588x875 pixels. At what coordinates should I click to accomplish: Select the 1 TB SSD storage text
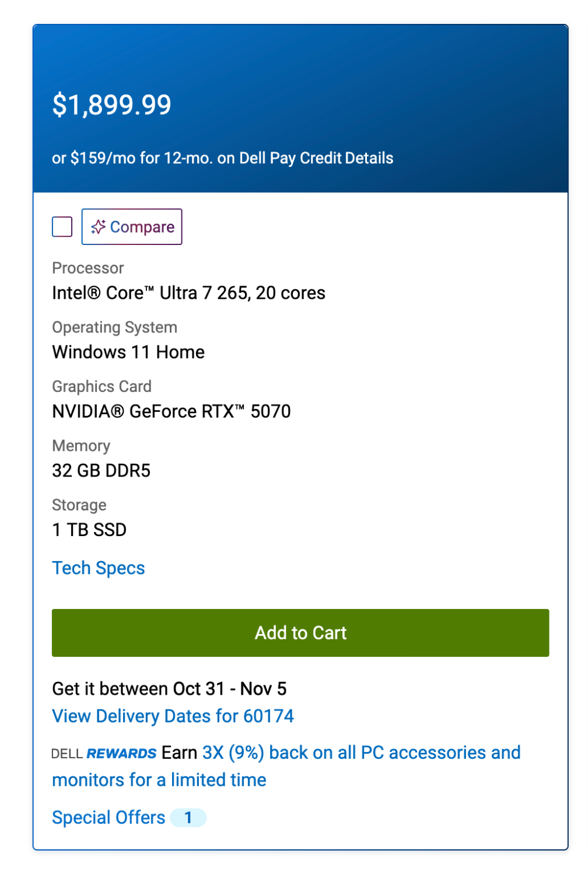click(x=89, y=530)
